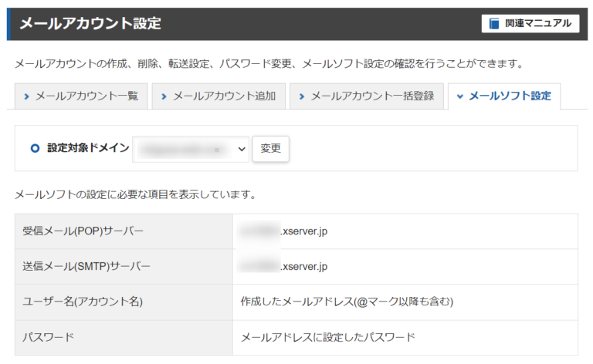The height and width of the screenshot is (364, 593).
Task: Switch to the メールアカウント一覧 tab
Action: 81,96
